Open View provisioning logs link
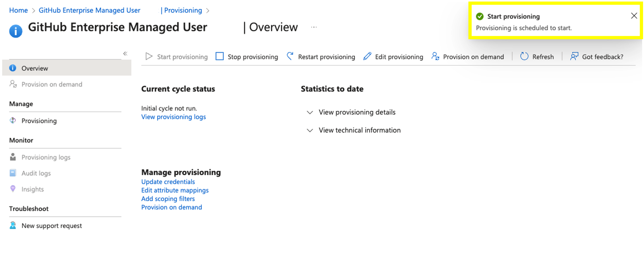This screenshot has width=644, height=279. pos(173,117)
